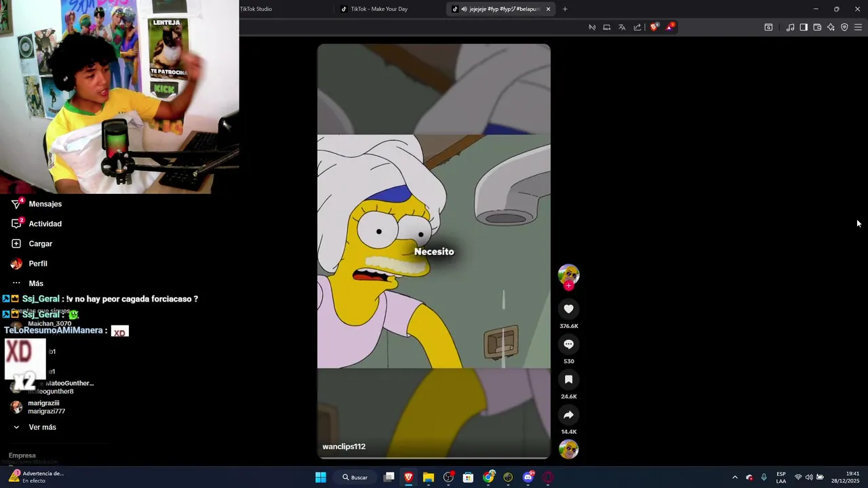The image size is (868, 488).
Task: Open Google Chrome from the taskbar
Action: [x=488, y=477]
